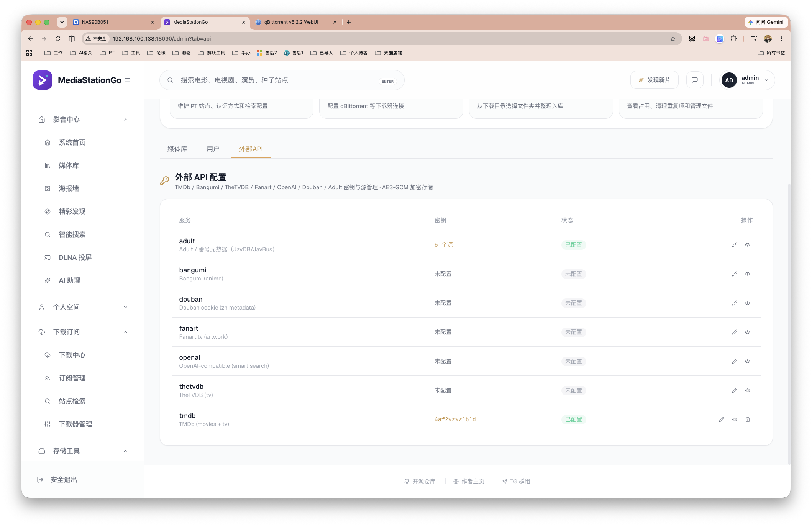Screen dimensions: 812x526
Task: Reveal the tmdb key with the eye icon
Action: [734, 419]
